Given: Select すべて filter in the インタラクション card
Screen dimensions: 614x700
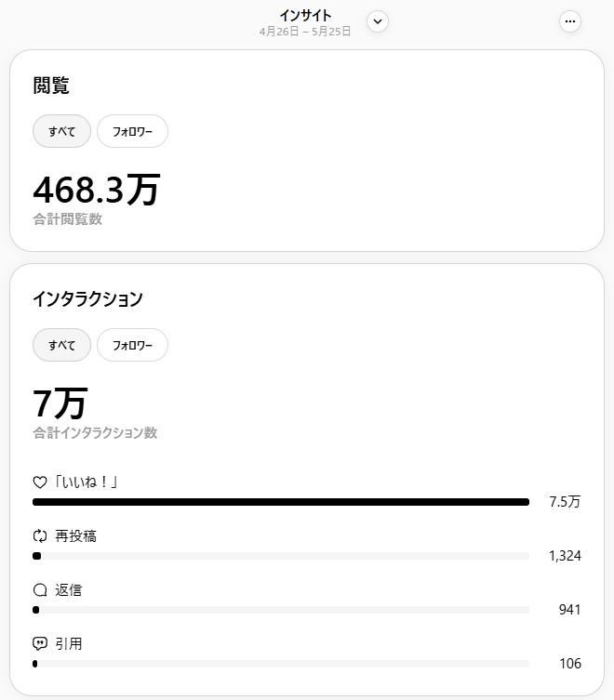Looking at the screenshot, I should [x=62, y=345].
